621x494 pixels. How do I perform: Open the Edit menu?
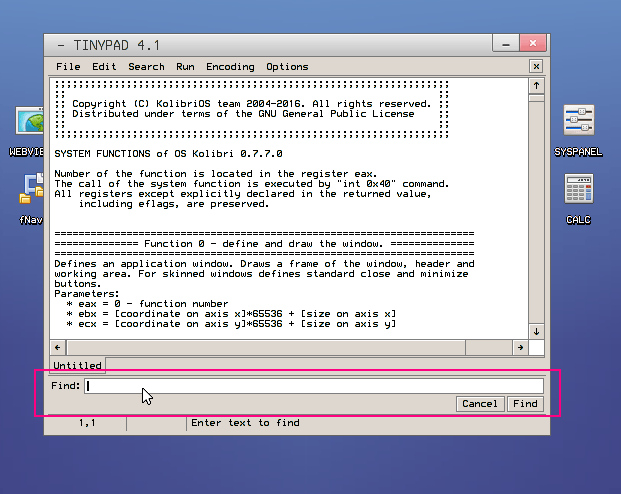point(104,67)
